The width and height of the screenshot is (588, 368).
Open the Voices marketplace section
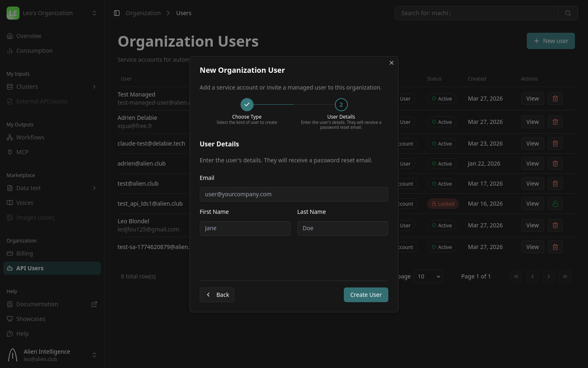[24, 202]
